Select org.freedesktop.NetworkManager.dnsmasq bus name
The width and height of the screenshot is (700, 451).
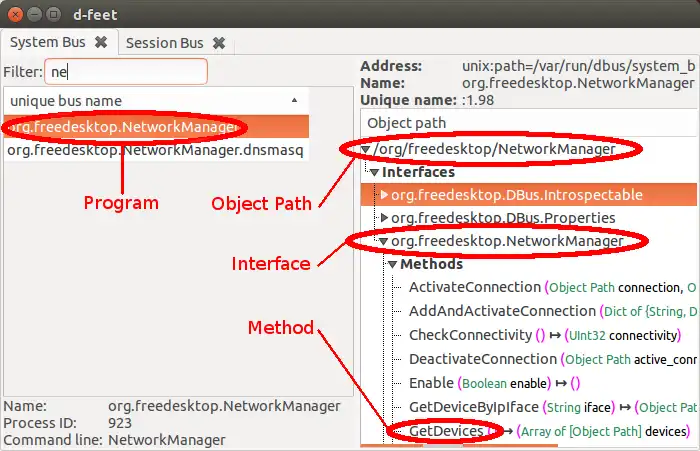(x=155, y=150)
